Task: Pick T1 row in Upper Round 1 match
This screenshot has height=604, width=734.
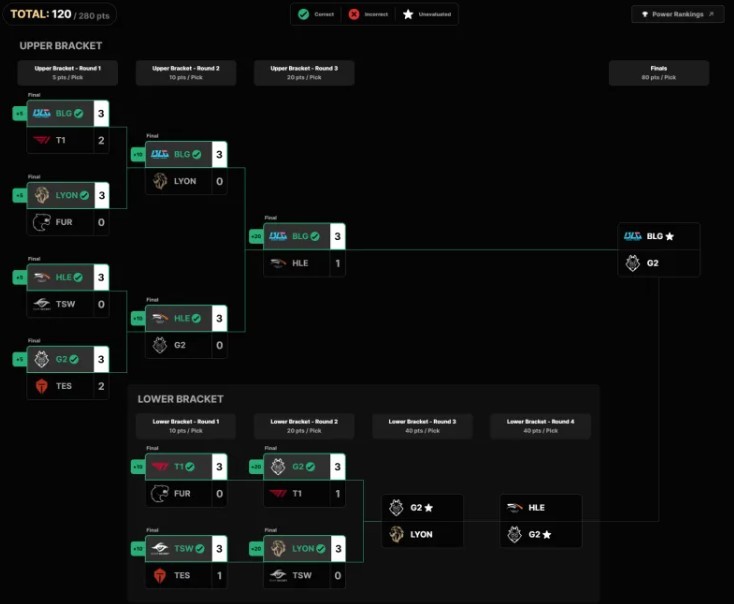Action: pyautogui.click(x=68, y=140)
